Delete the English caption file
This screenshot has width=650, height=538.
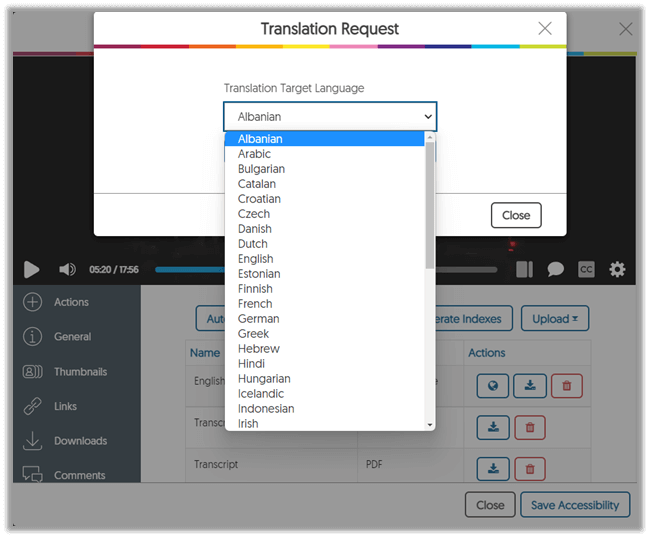coord(566,386)
